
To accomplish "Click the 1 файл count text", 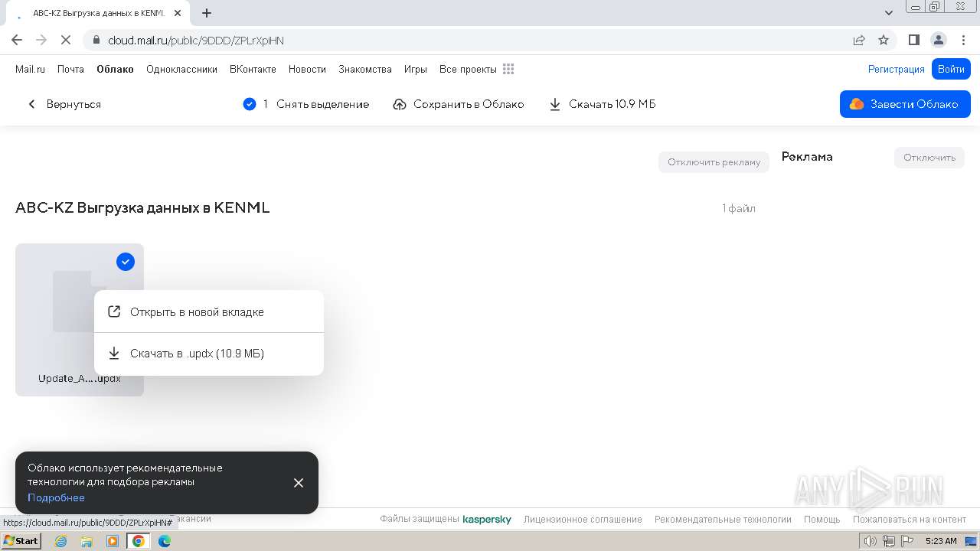I will (x=739, y=208).
